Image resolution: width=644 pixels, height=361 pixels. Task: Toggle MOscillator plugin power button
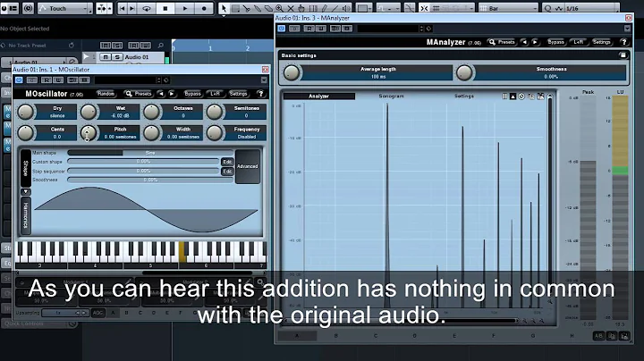point(19,80)
